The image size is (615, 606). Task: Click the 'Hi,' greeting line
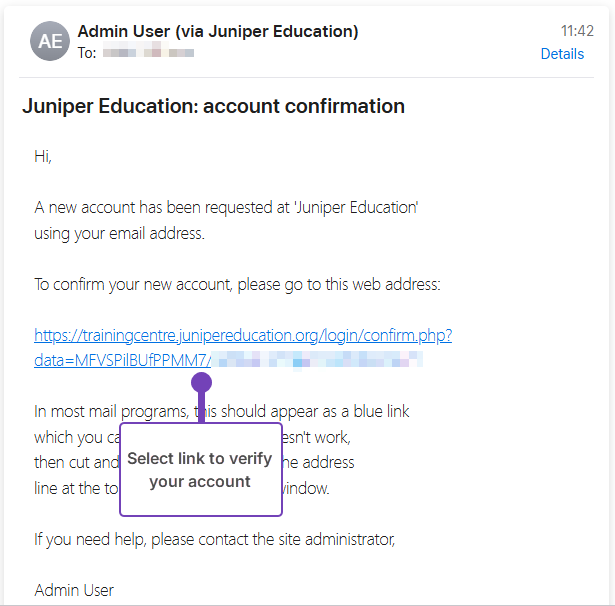click(43, 157)
